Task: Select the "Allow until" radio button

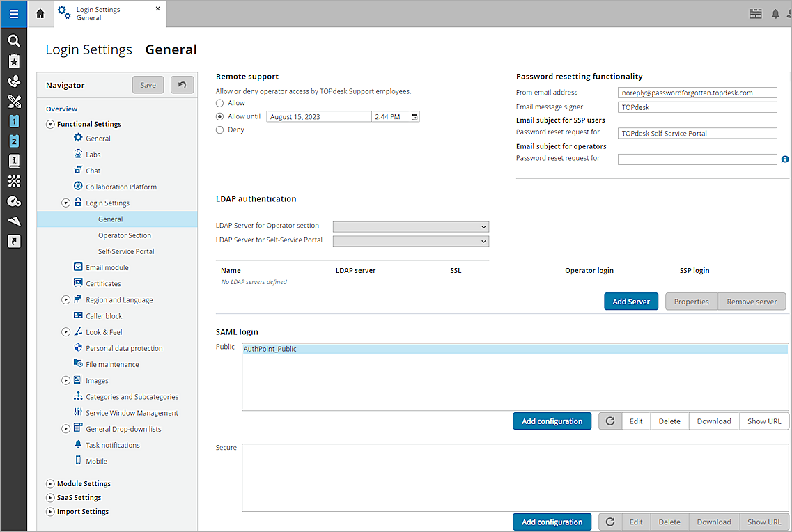Action: (220, 116)
